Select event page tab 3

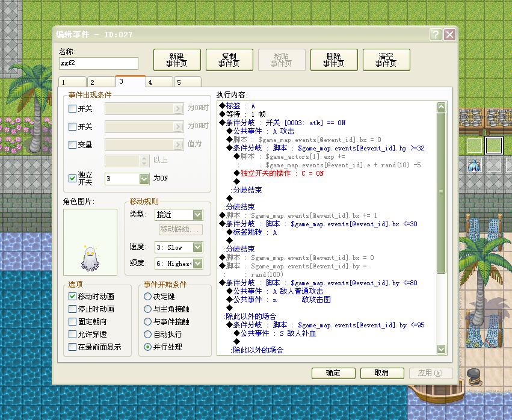coord(131,81)
